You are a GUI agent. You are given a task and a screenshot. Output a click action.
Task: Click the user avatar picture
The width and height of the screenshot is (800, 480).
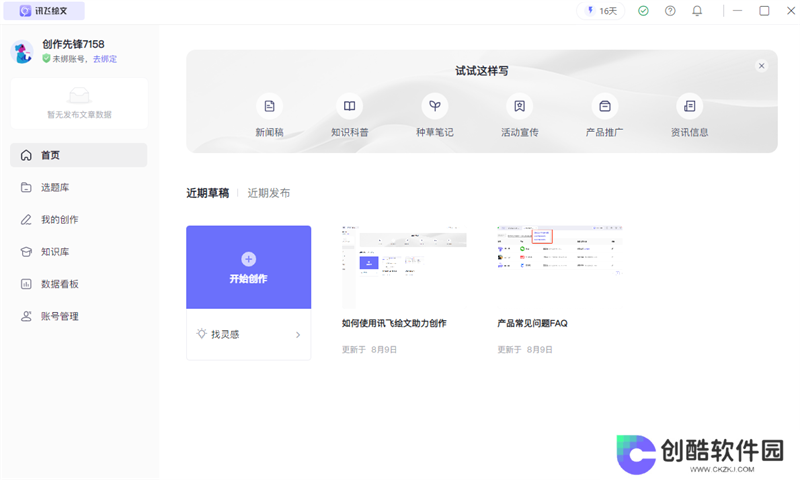22,52
